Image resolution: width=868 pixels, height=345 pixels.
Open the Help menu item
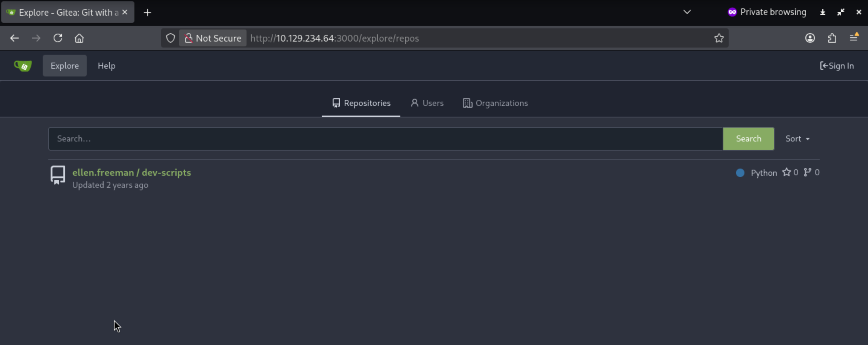coord(106,66)
